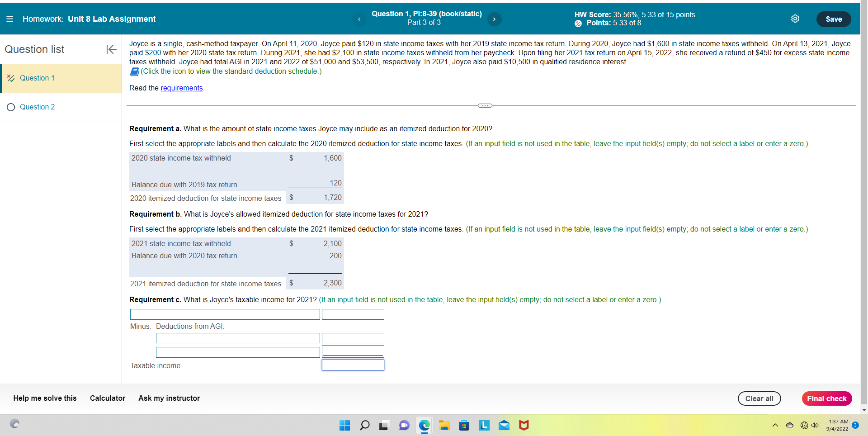Click Help me solve this
868x436 pixels.
pyautogui.click(x=44, y=398)
